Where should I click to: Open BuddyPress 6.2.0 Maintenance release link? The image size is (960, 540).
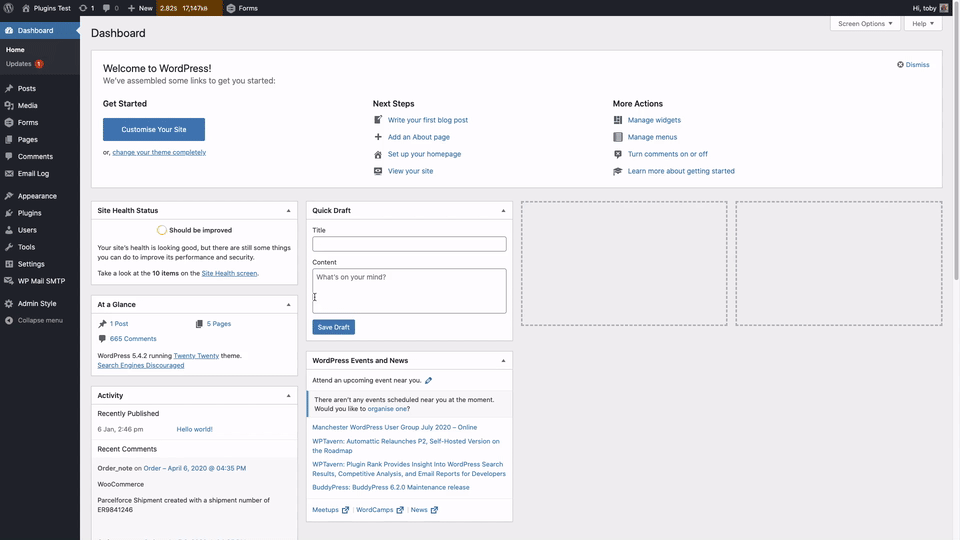tap(391, 487)
